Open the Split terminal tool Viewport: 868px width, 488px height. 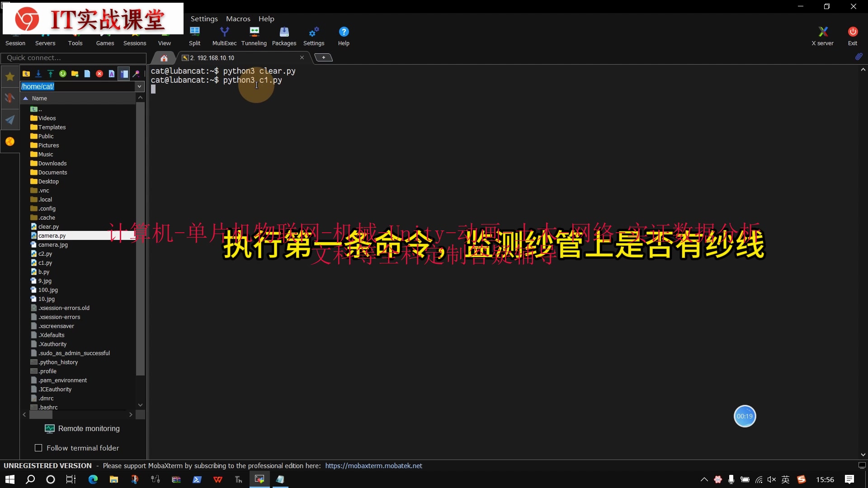pyautogui.click(x=194, y=36)
